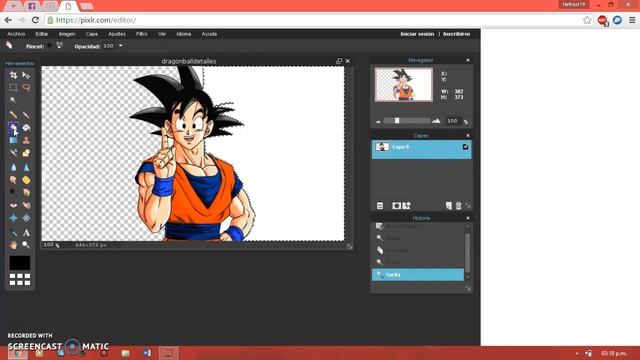Select the Eraser tool
The width and height of the screenshot is (640, 360).
[13, 127]
